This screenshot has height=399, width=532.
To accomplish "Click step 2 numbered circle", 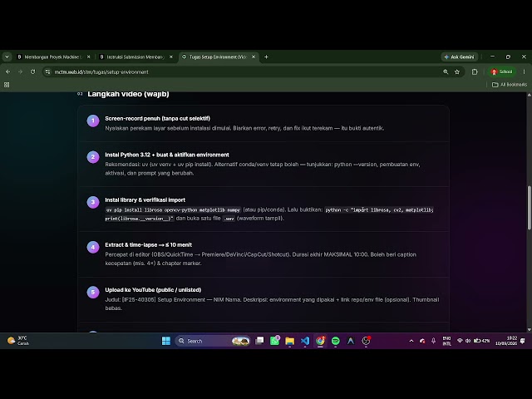I will pos(93,157).
